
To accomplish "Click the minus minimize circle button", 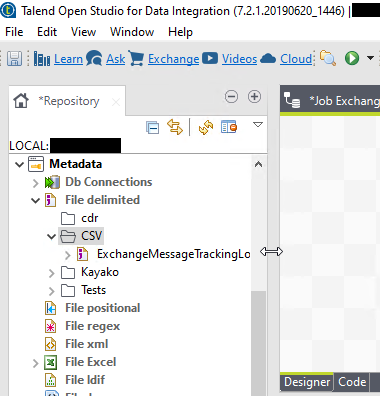I will pyautogui.click(x=231, y=97).
